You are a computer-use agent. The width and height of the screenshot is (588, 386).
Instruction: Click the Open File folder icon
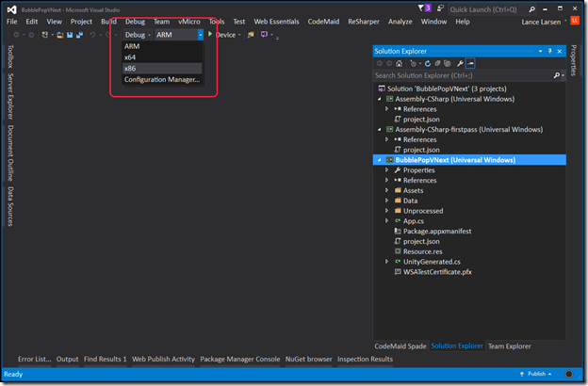click(59, 35)
